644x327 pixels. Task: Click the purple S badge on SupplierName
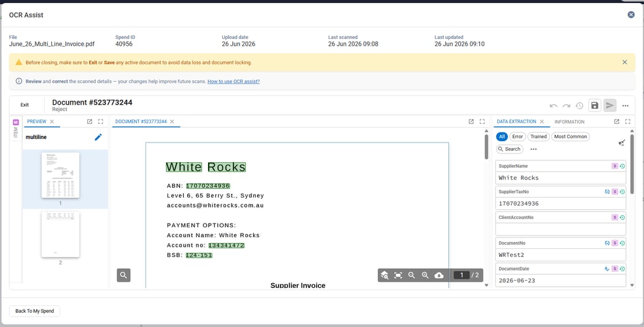[x=615, y=167]
